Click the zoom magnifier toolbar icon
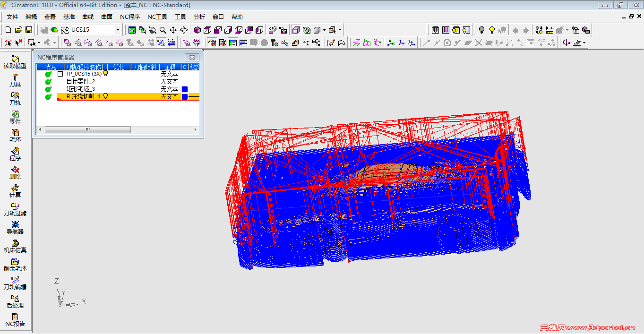This screenshot has height=334, width=644. click(x=163, y=30)
